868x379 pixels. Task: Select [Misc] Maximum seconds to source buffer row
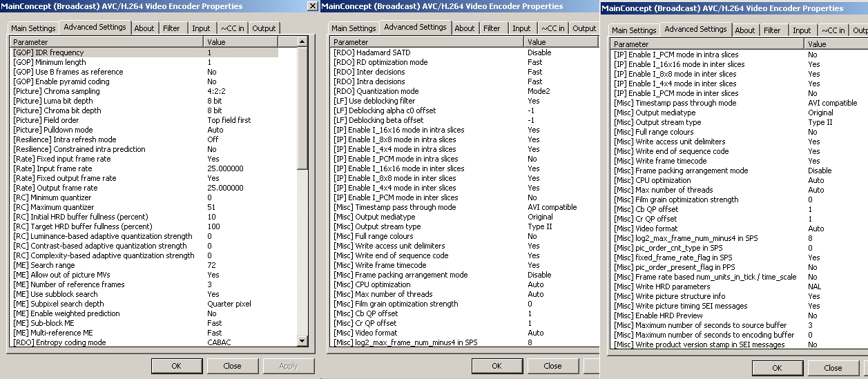[739, 325]
